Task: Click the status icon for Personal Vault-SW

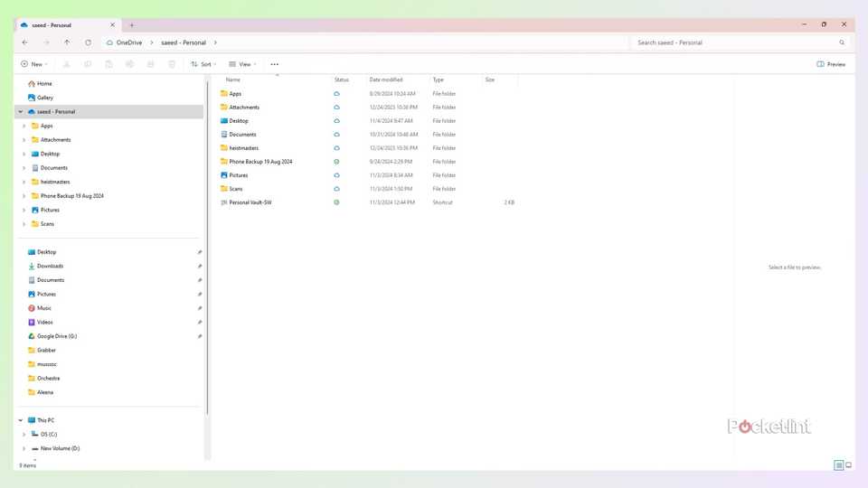Action: click(x=336, y=202)
